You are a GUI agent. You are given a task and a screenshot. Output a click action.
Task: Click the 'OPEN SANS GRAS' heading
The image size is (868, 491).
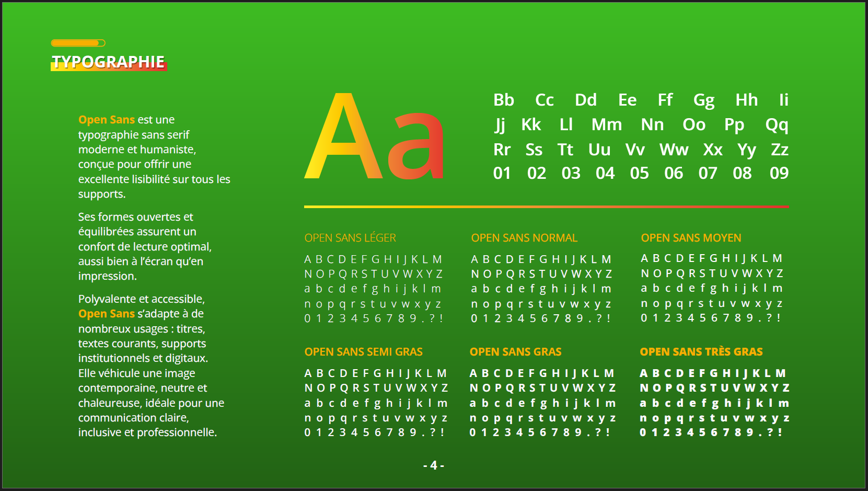[515, 352]
